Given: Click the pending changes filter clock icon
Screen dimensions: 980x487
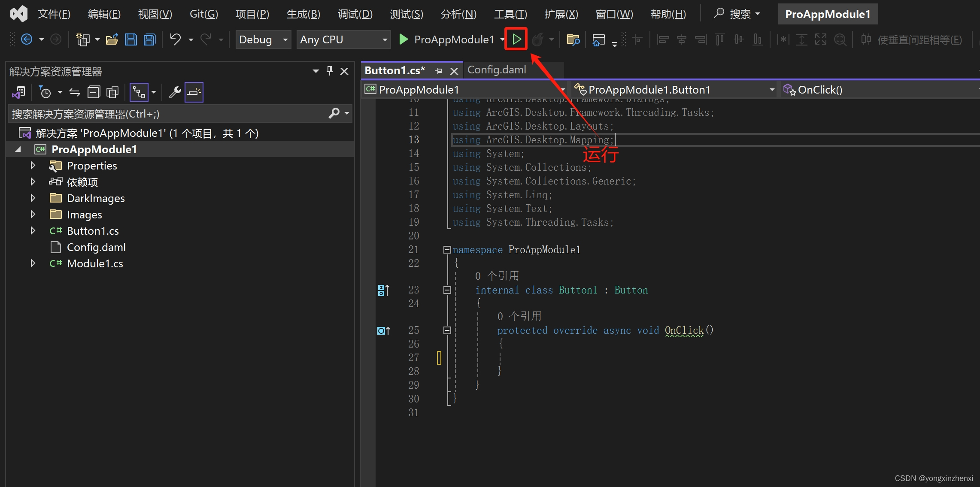Looking at the screenshot, I should [45, 92].
